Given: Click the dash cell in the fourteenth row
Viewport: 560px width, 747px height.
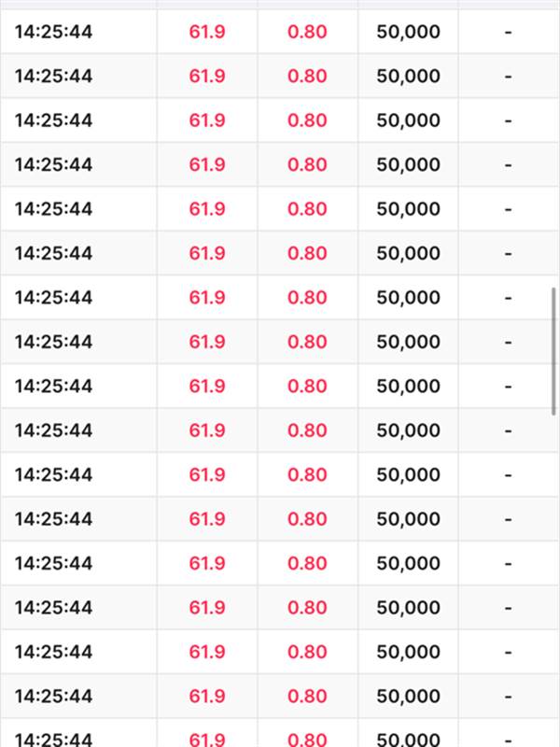Looking at the screenshot, I should tap(508, 608).
